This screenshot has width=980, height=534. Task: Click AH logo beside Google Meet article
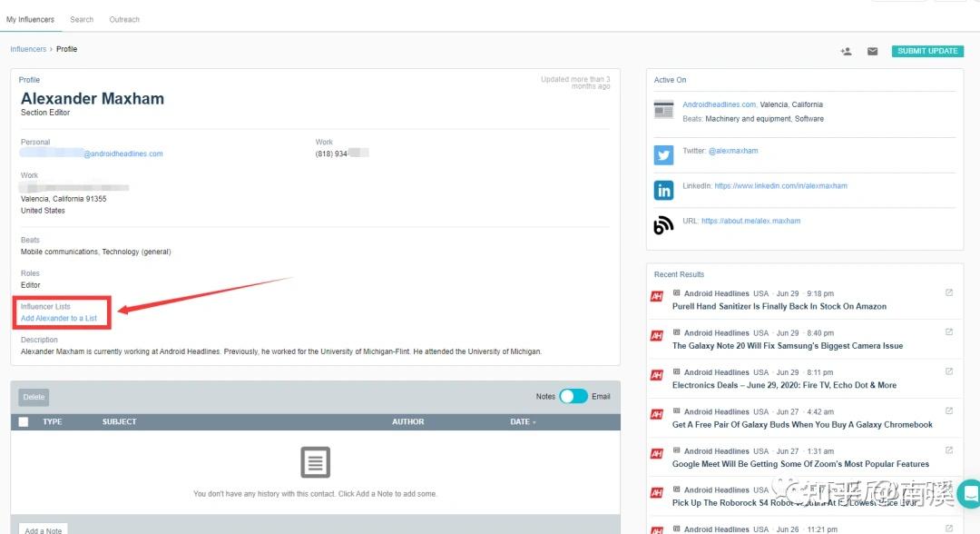[x=657, y=453]
